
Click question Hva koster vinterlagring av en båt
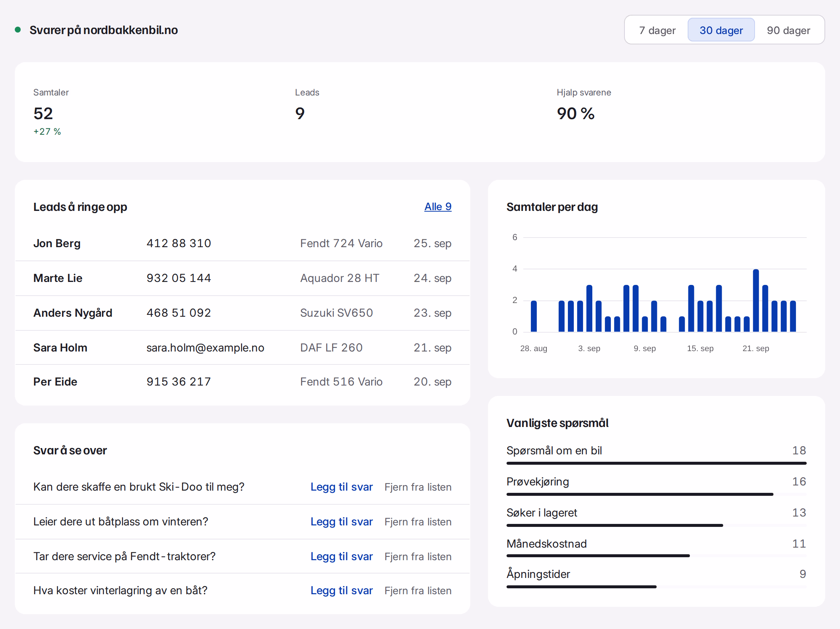[x=121, y=590]
